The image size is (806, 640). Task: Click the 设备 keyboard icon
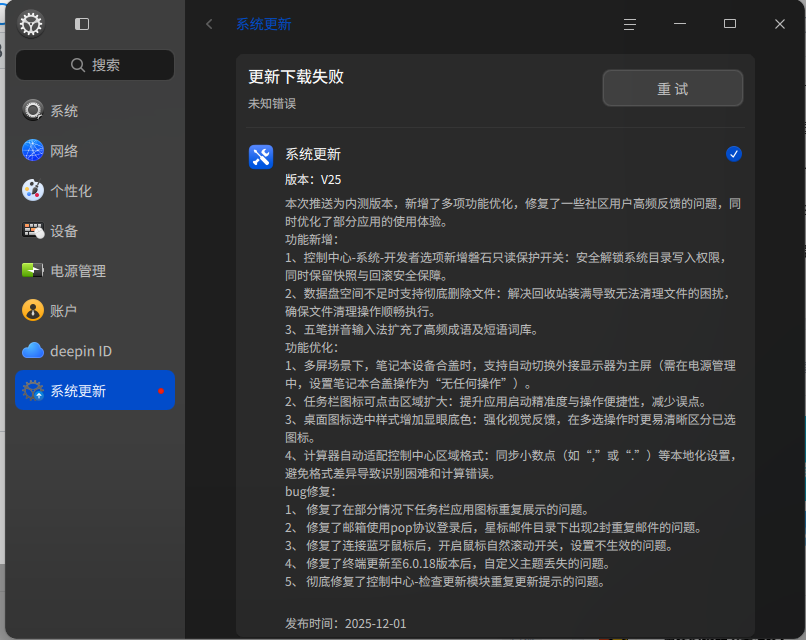coord(33,230)
